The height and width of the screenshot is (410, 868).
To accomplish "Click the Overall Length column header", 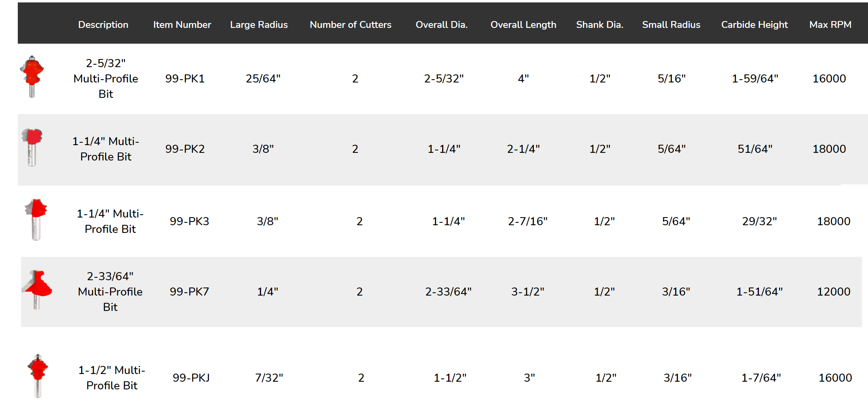I will (x=523, y=25).
